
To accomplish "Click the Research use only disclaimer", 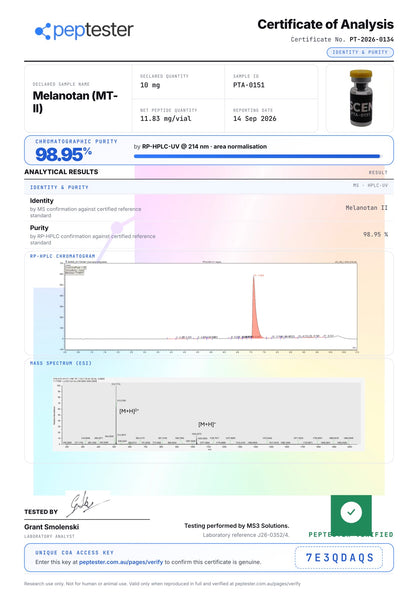I will pyautogui.click(x=162, y=583).
